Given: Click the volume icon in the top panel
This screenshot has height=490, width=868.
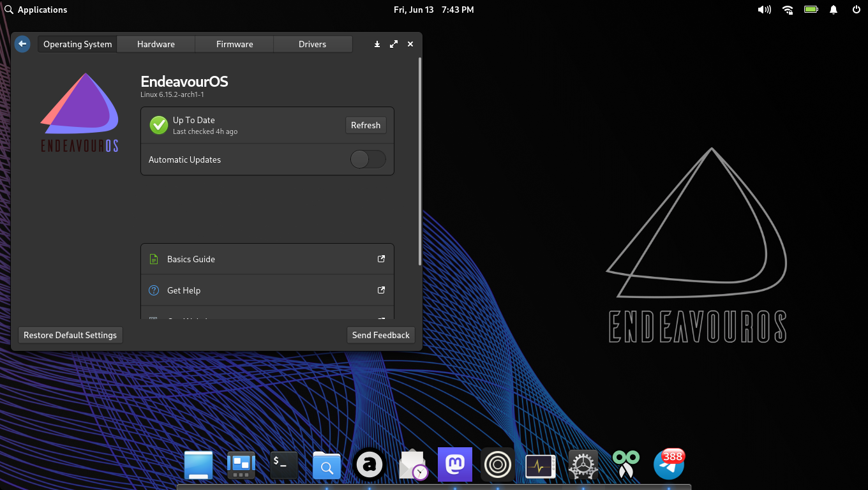Looking at the screenshot, I should click(764, 10).
